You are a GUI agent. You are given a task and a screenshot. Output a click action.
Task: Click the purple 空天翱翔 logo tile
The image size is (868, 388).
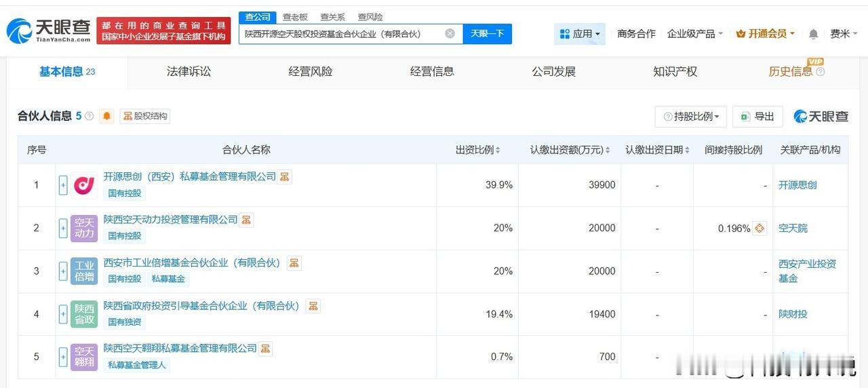84,356
